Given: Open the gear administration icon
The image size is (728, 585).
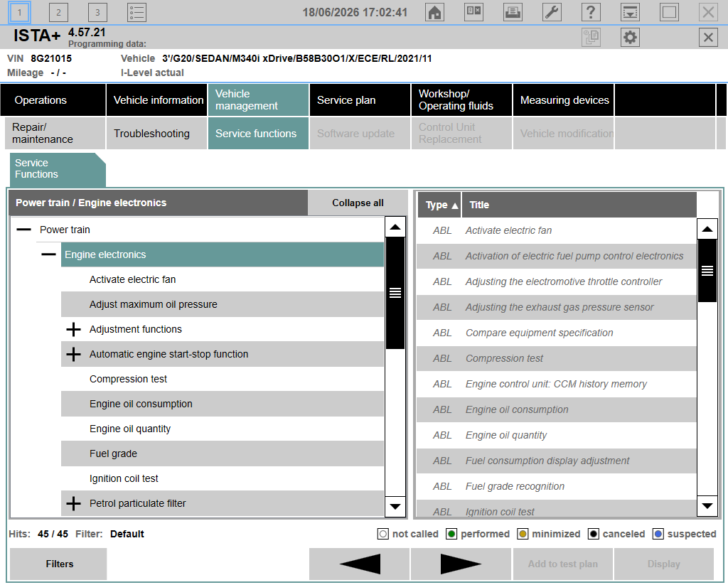Looking at the screenshot, I should coord(630,37).
